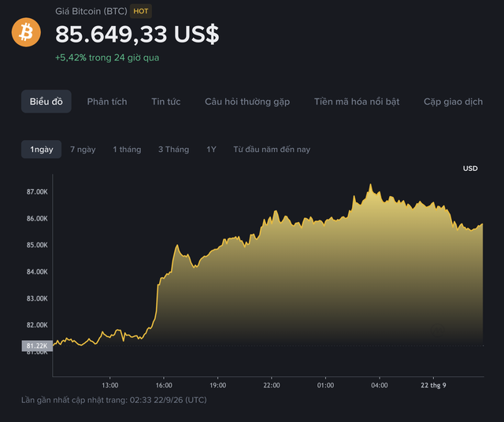Image resolution: width=504 pixels, height=422 pixels.
Task: Click the 84.00K y-axis label
Action: (x=37, y=272)
